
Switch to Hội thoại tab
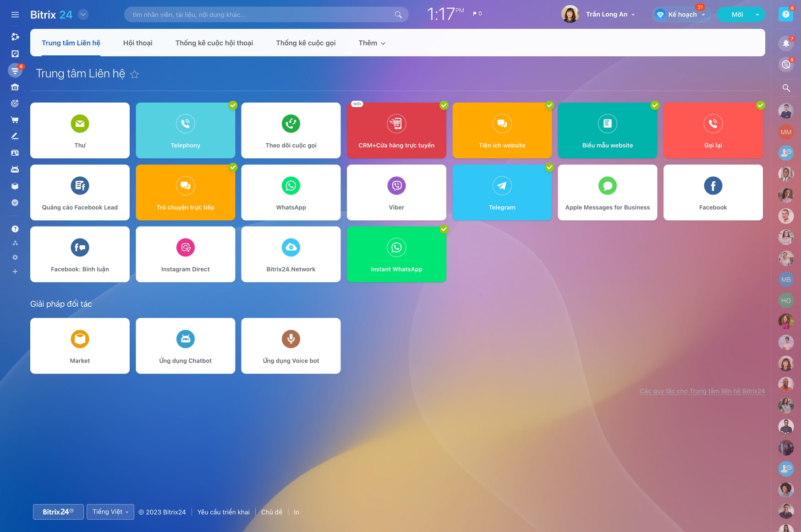pyautogui.click(x=138, y=43)
